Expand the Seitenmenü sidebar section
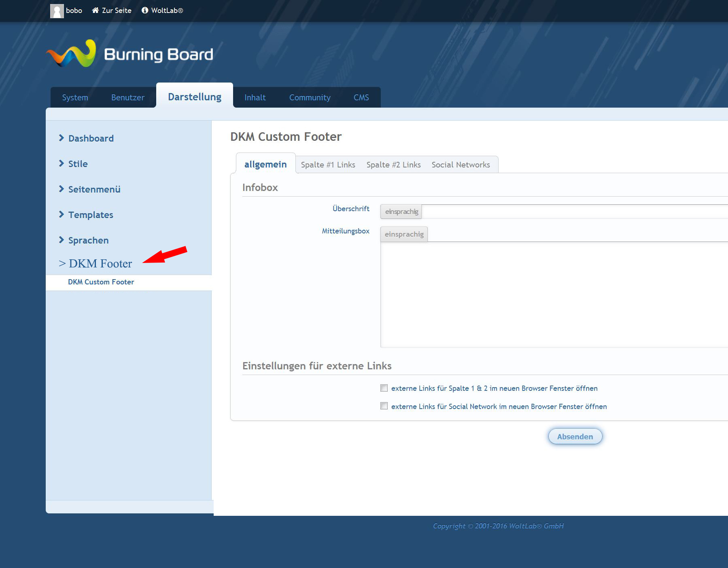 tap(94, 189)
